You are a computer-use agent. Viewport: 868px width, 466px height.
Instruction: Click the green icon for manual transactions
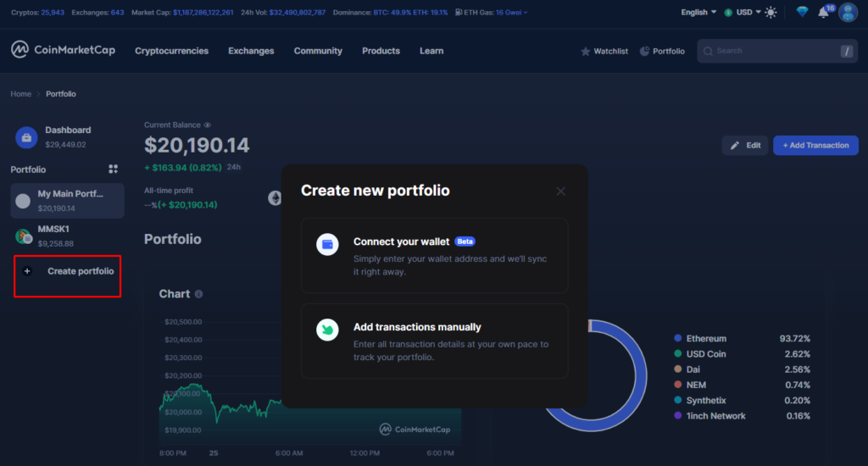point(327,330)
